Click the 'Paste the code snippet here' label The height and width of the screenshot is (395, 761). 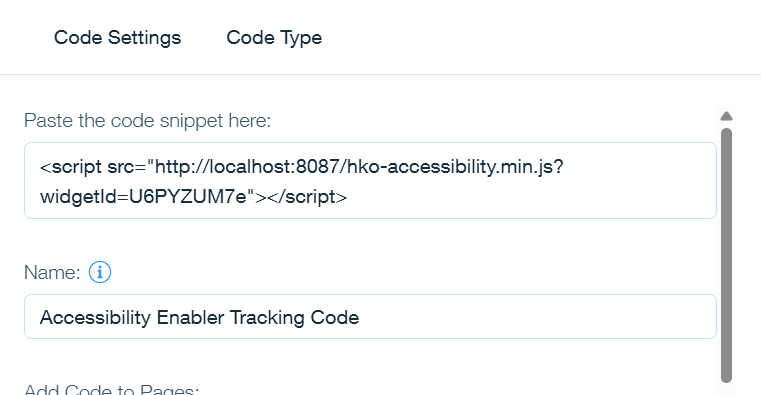pos(148,120)
